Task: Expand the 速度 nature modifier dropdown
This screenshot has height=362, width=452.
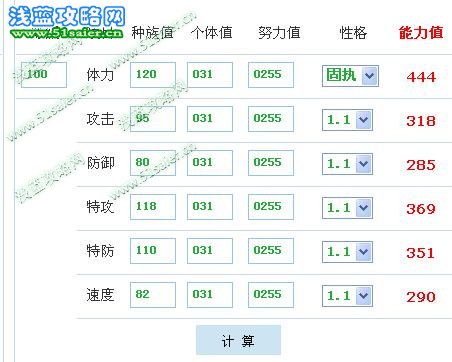Action: click(347, 296)
